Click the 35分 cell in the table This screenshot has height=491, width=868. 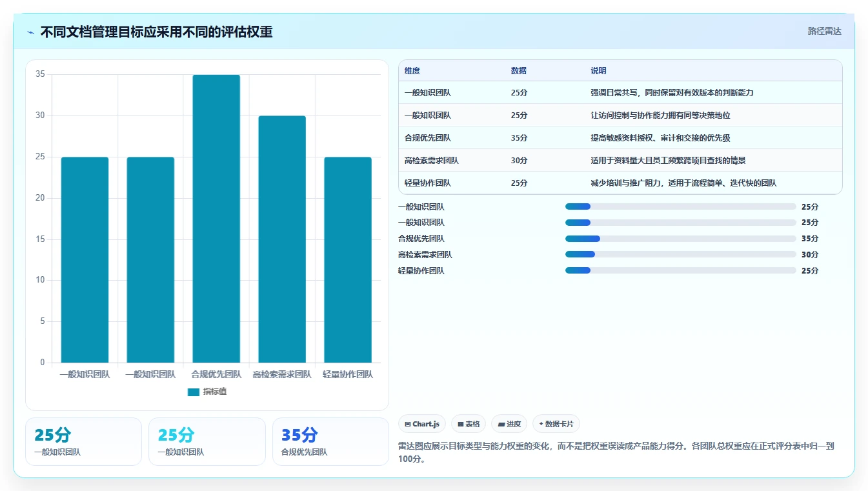[519, 138]
